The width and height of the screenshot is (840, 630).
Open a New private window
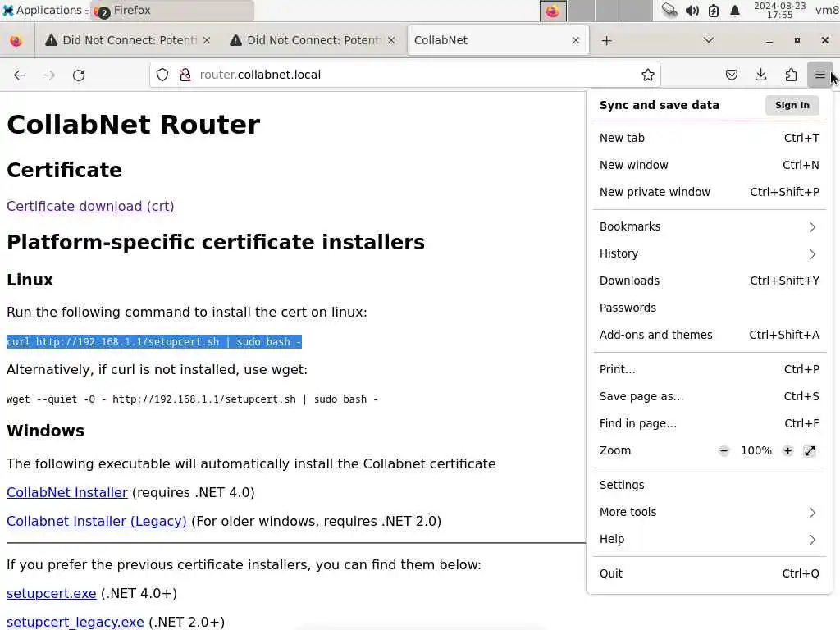pos(710,192)
